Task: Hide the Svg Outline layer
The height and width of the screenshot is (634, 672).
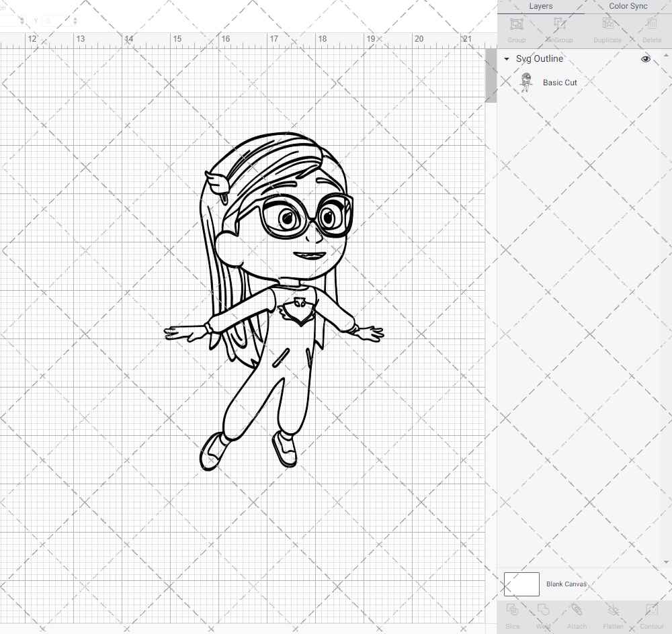Action: [645, 59]
